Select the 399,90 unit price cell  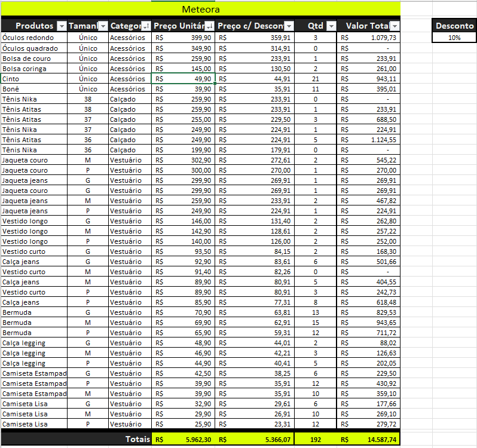click(183, 38)
